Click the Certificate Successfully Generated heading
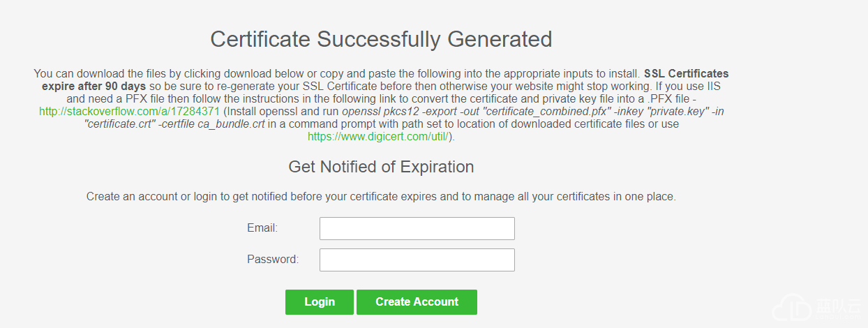868x328 pixels. [x=381, y=39]
